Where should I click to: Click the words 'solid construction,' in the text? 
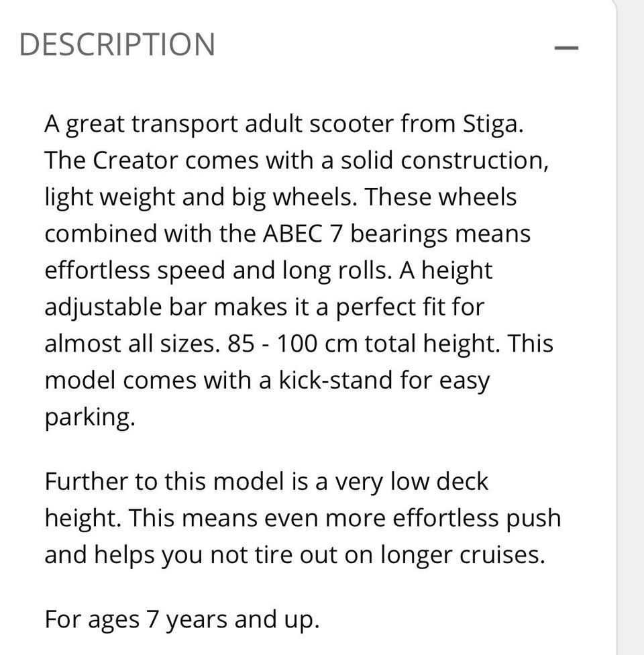tap(444, 160)
